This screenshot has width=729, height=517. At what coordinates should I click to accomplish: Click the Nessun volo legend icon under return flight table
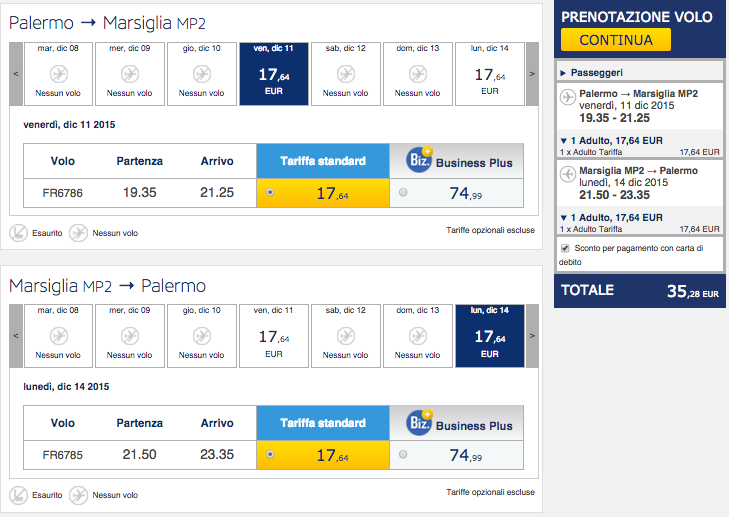78,495
